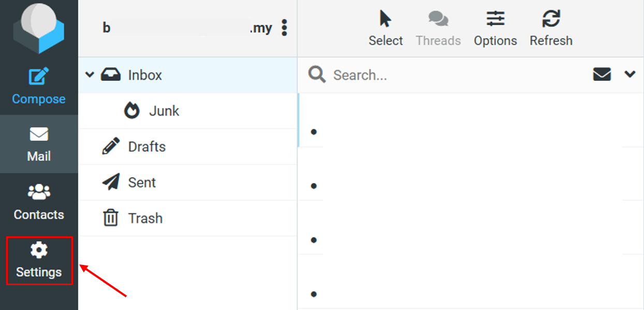The height and width of the screenshot is (310, 644).
Task: Click the Compose pencil icon
Action: tap(39, 77)
